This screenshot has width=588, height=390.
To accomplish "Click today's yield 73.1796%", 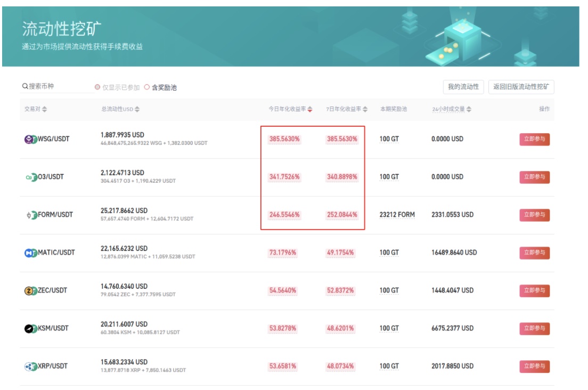I will [283, 253].
